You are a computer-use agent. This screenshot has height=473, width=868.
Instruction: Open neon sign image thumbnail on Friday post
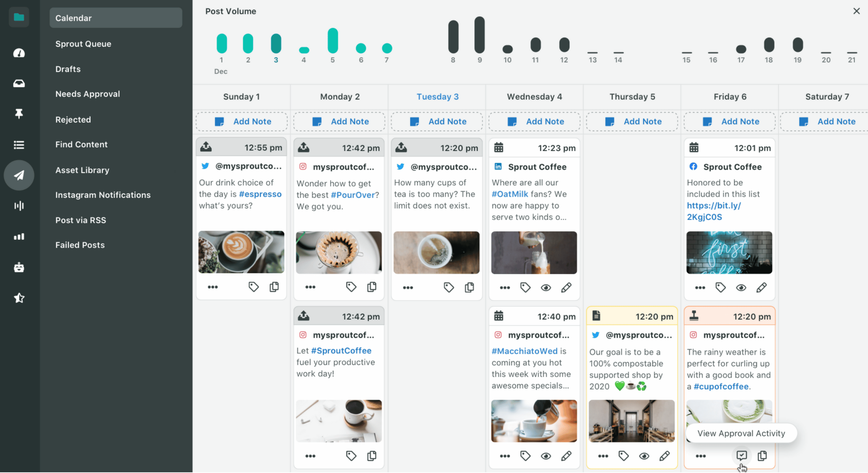coord(729,252)
